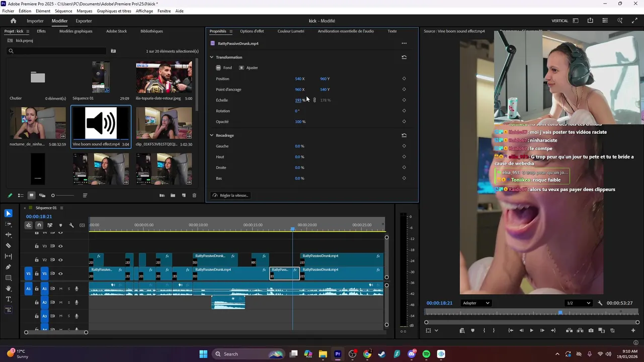Toggle lock on track V2
Image resolution: width=644 pixels, height=362 pixels.
click(37, 260)
